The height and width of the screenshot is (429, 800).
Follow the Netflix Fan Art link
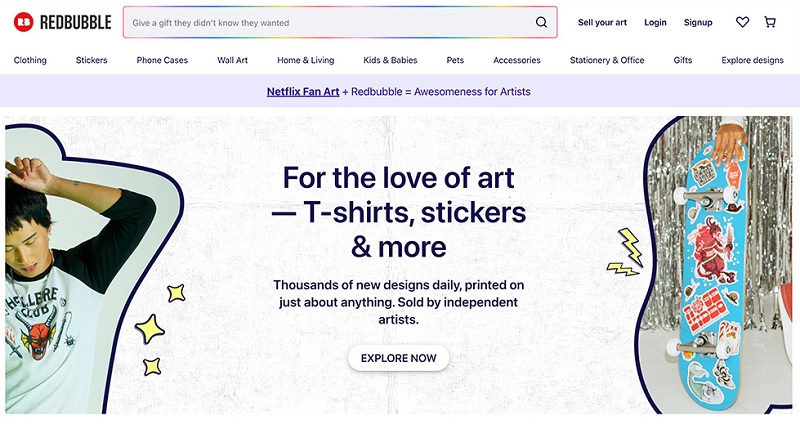click(x=303, y=92)
